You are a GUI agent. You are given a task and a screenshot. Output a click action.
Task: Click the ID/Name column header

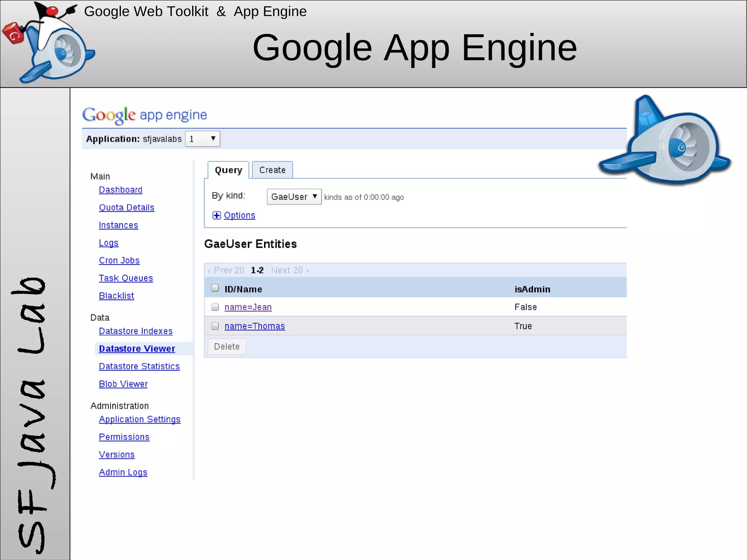[243, 289]
